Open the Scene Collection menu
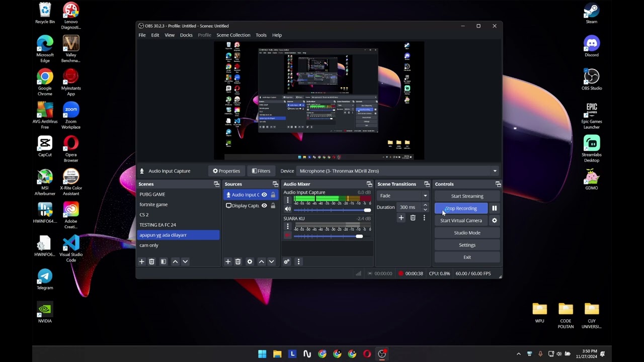The height and width of the screenshot is (362, 644). point(233,35)
